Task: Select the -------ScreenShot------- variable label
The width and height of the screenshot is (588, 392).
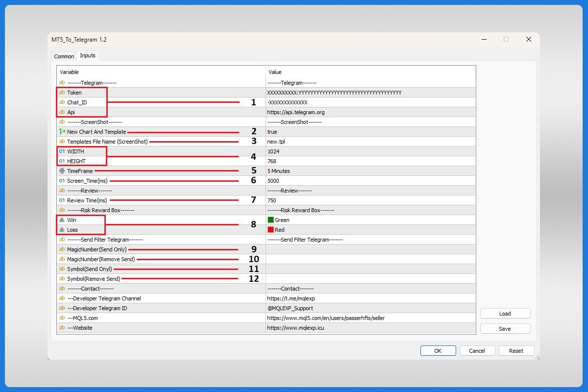Action: coord(95,122)
